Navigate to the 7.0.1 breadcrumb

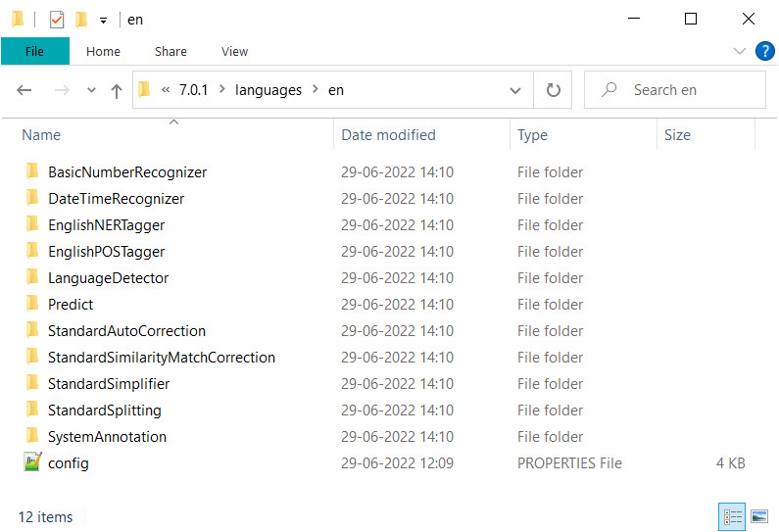[x=193, y=90]
